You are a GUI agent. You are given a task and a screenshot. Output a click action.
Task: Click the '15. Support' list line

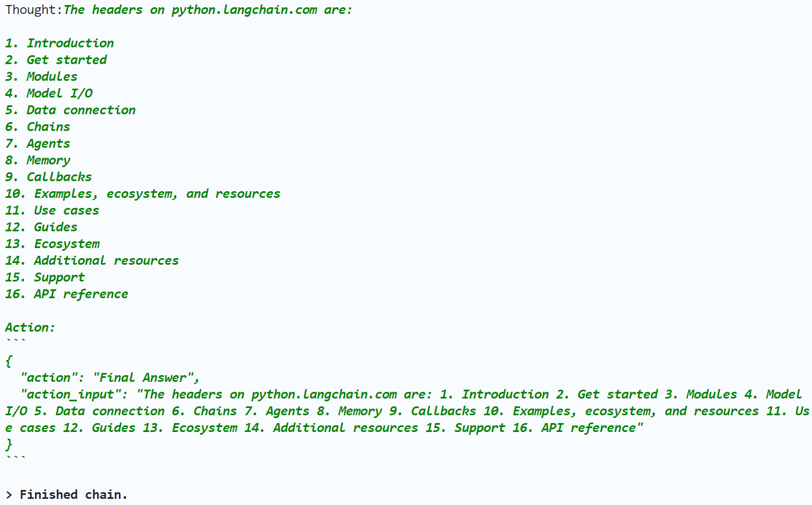tap(45, 278)
